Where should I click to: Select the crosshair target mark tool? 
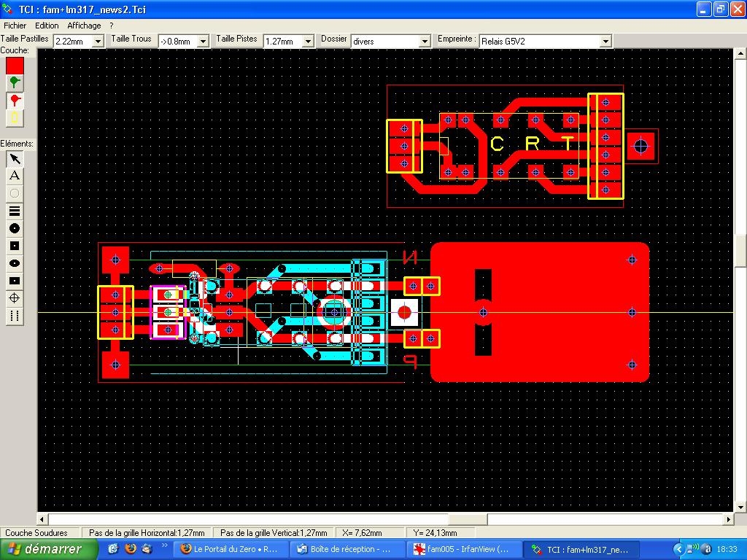point(15,298)
